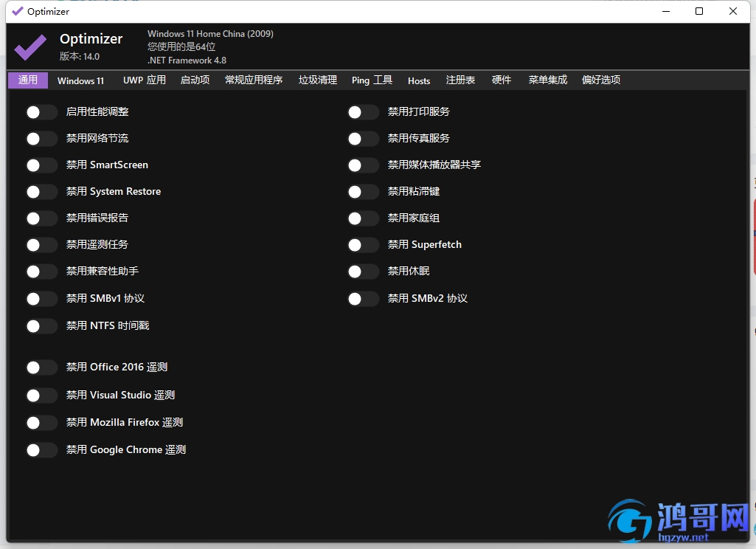
Task: Click the title bar Optimizer app icon
Action: 18,11
